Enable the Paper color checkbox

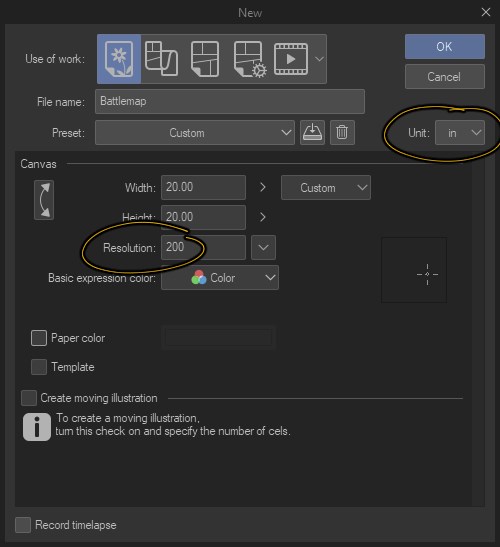pos(39,338)
